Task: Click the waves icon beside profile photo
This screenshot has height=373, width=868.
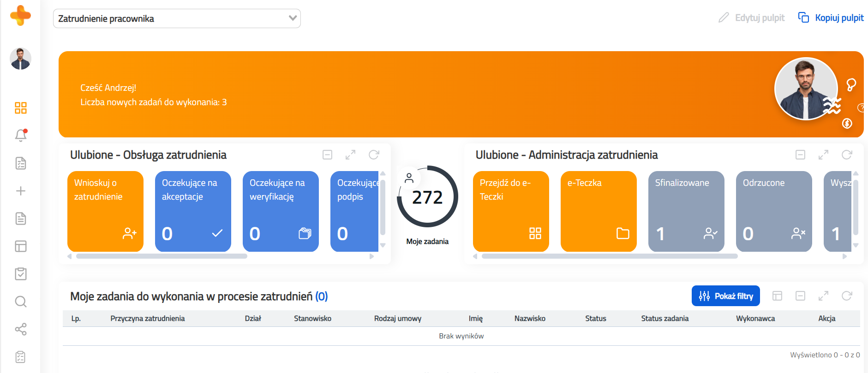Action: point(832,106)
